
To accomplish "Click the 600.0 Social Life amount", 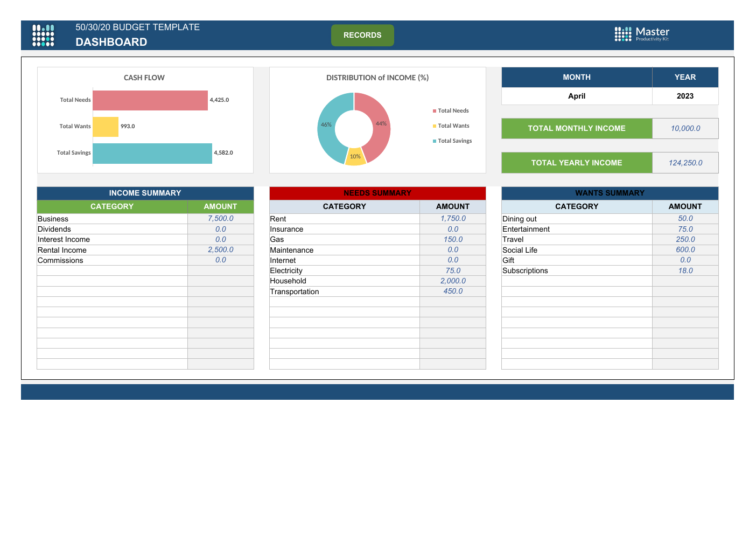I will 685,250.
